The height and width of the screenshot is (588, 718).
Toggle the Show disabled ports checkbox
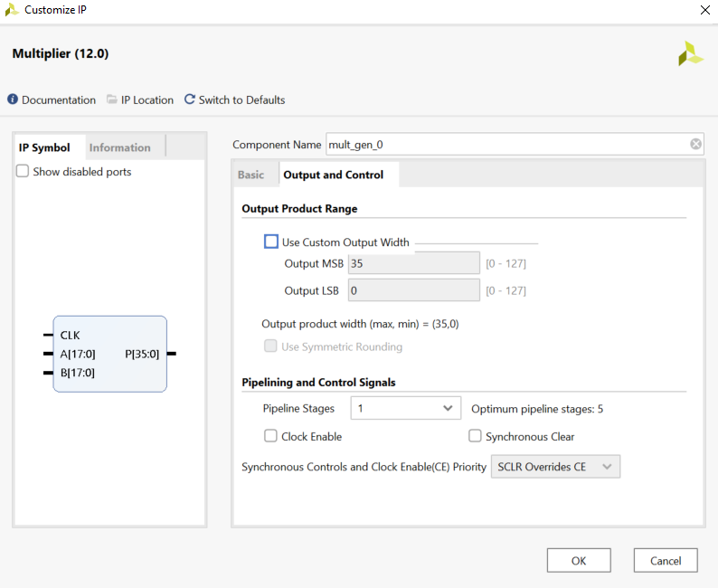(x=23, y=171)
